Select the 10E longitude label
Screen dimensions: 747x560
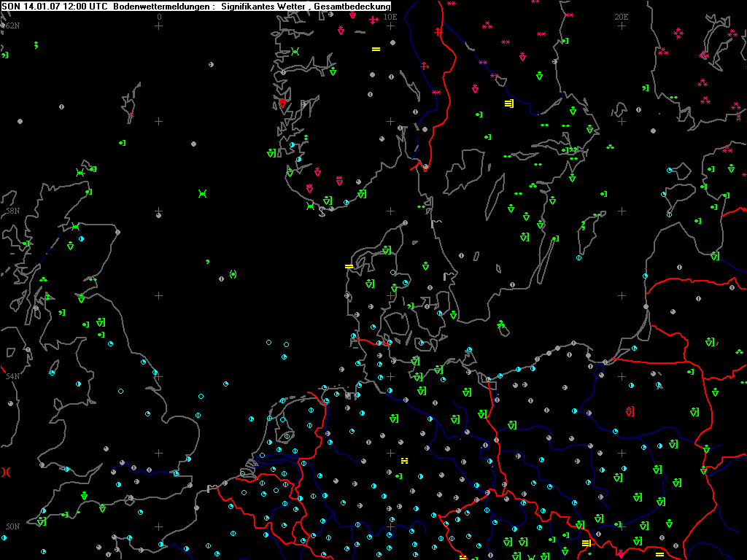click(390, 16)
